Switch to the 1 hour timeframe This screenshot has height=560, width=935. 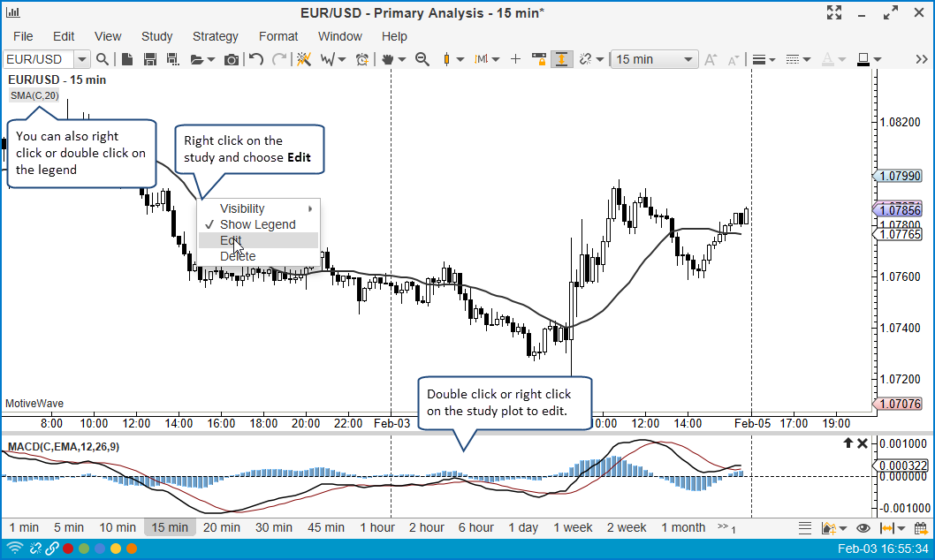click(377, 527)
